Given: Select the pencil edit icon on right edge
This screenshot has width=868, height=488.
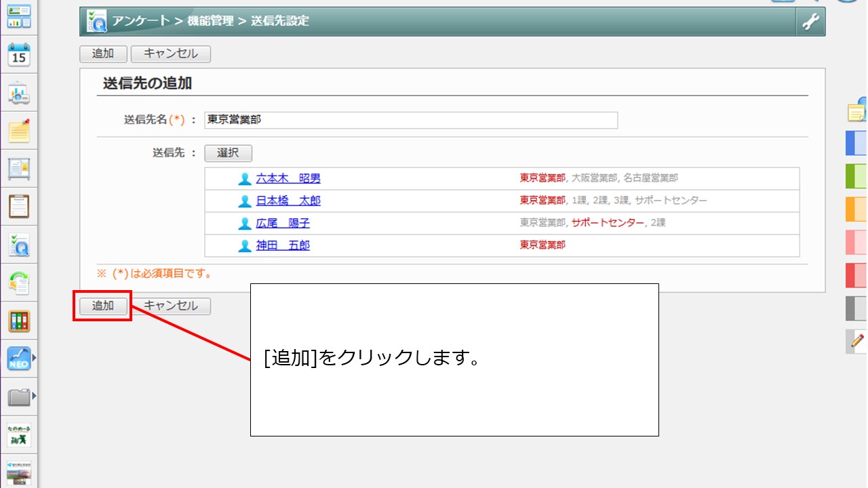Looking at the screenshot, I should 857,341.
